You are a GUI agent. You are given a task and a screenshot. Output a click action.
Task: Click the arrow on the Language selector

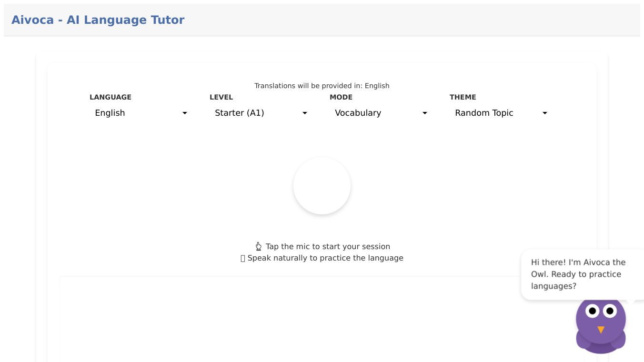[x=185, y=113]
